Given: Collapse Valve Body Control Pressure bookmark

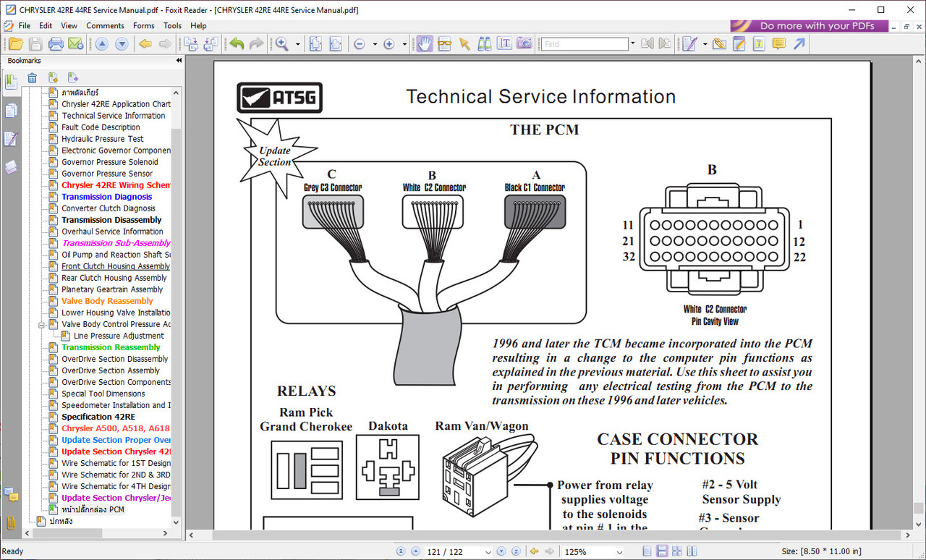Looking at the screenshot, I should click(x=42, y=325).
